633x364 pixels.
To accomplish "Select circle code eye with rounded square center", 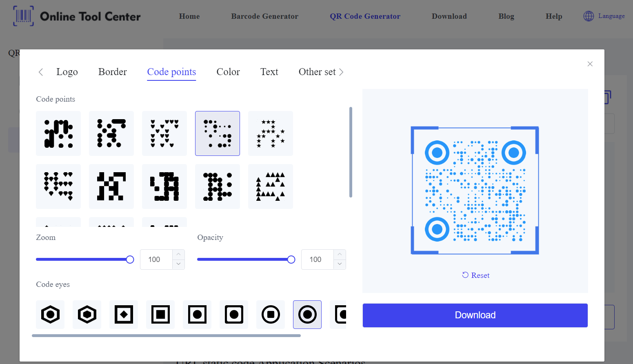I will point(271,315).
